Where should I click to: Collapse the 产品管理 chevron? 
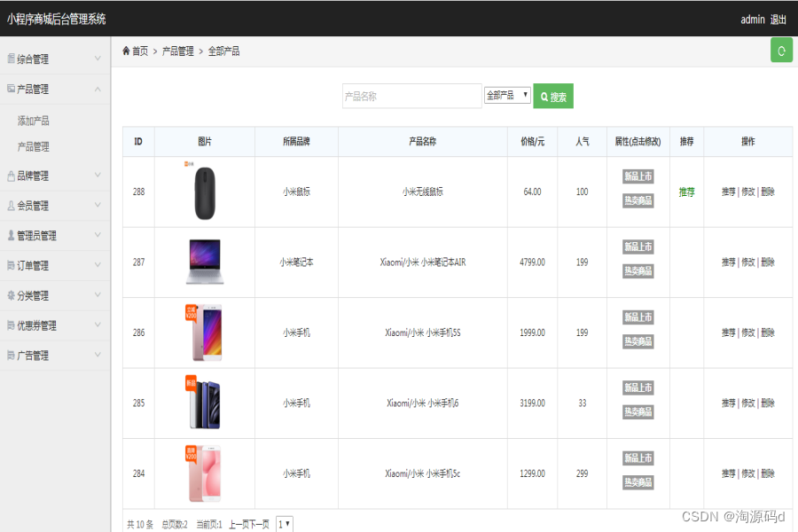(98, 89)
